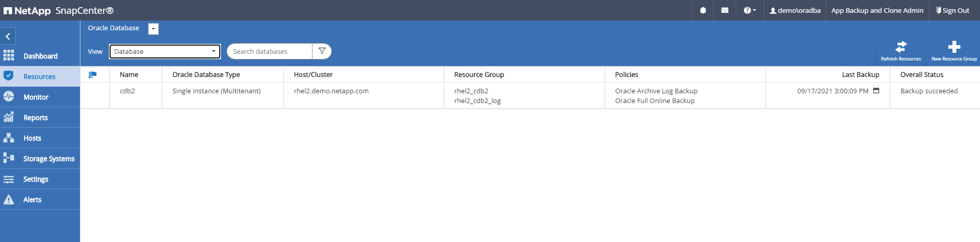Sort by Oracle Database Type column
980x242 pixels.
click(x=206, y=74)
